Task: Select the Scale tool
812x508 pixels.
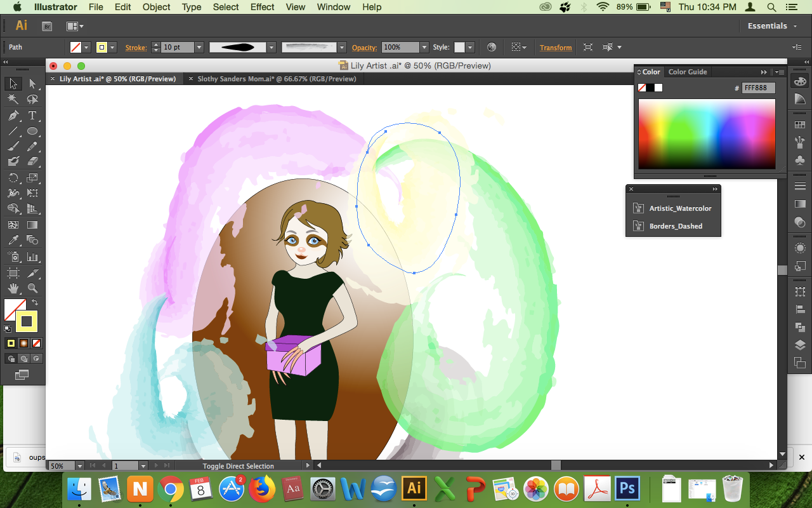Action: tap(32, 178)
